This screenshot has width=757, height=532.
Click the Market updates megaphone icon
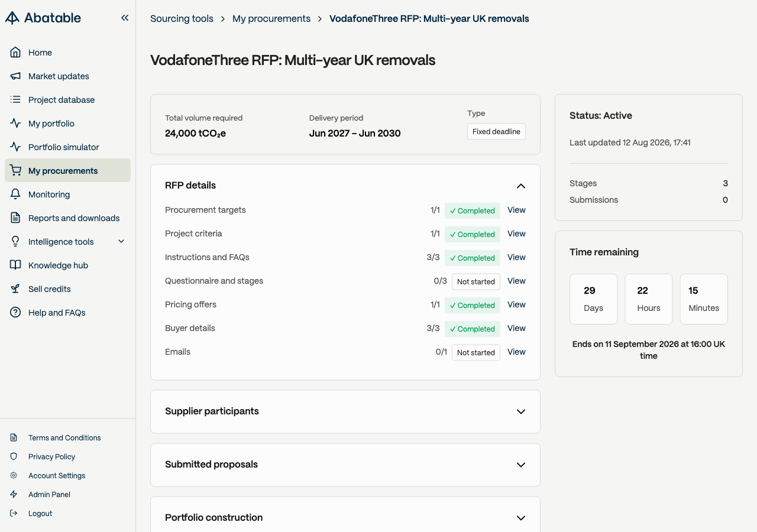tap(15, 76)
